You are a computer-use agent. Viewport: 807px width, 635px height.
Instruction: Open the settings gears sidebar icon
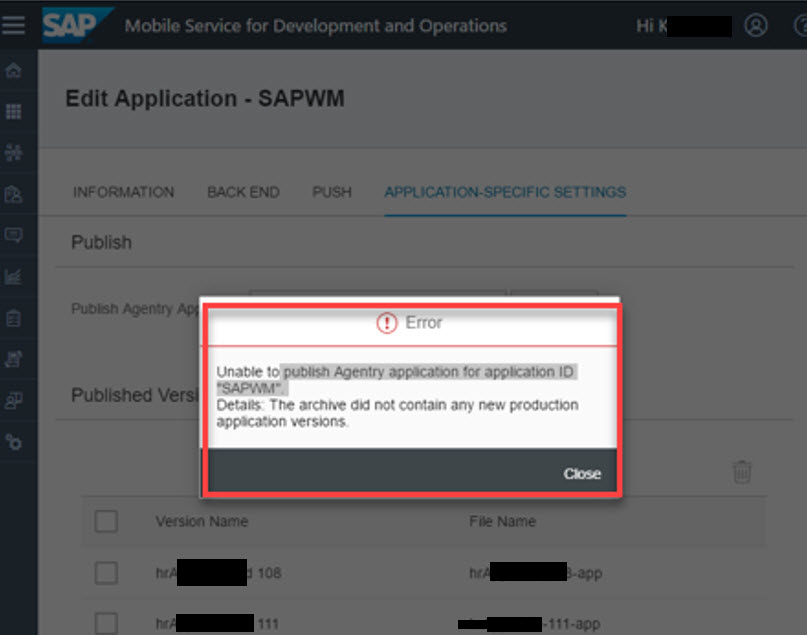point(13,442)
